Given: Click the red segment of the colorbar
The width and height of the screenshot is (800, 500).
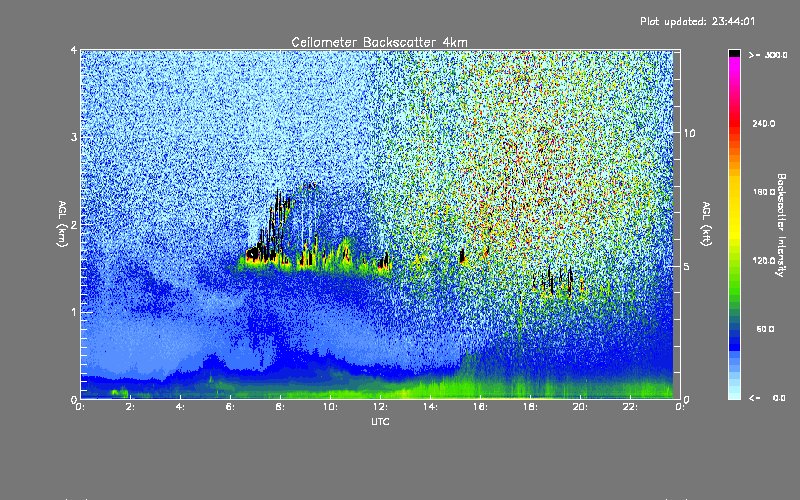Looking at the screenshot, I should 734,122.
